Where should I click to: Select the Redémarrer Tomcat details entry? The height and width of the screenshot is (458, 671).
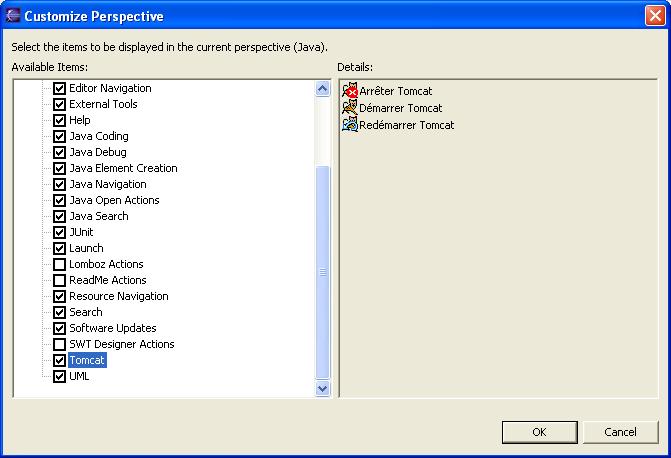406,125
